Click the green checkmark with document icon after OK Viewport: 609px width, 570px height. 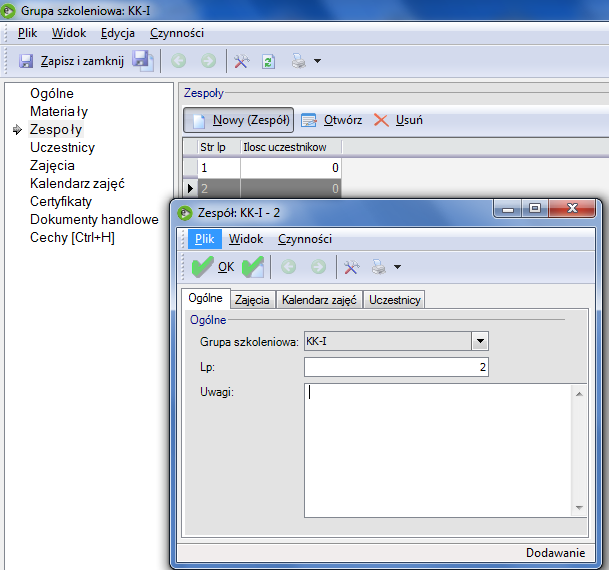(x=253, y=267)
